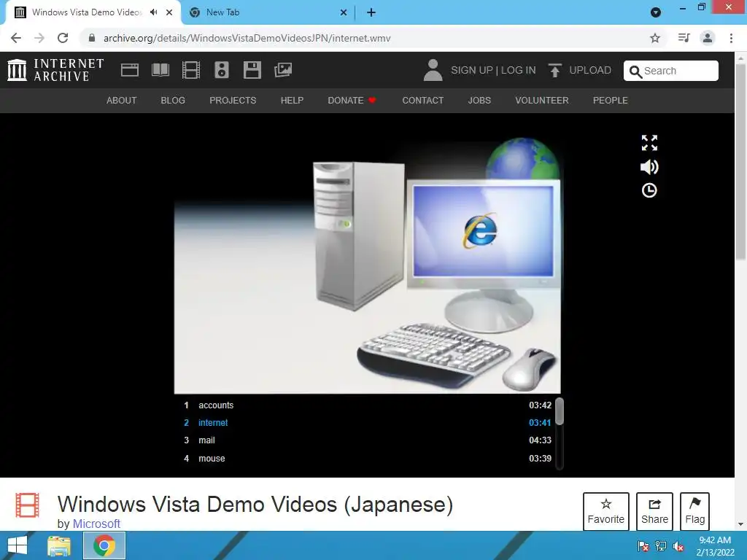Play the 'accounts' playlist track

tap(368, 405)
